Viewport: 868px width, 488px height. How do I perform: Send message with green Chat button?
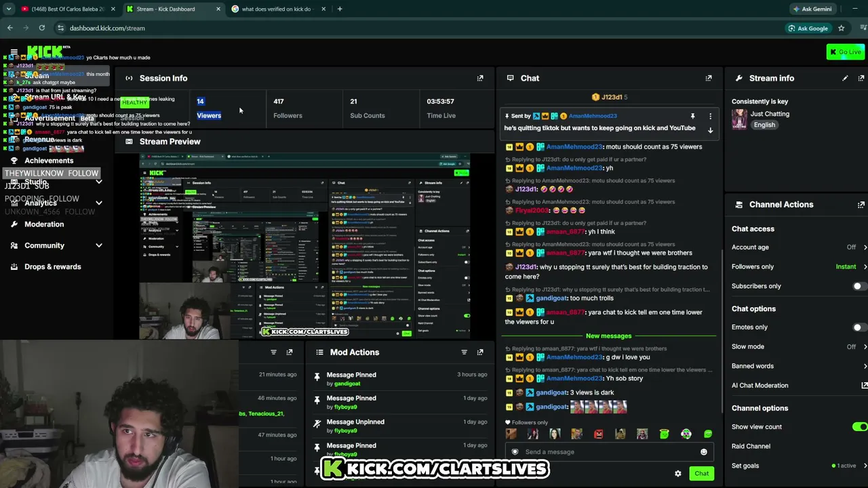point(701,474)
